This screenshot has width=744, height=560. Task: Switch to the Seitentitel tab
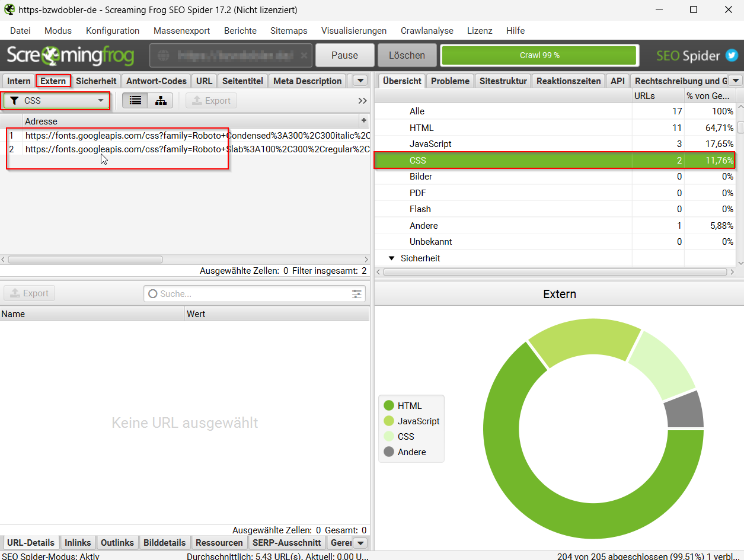242,81
